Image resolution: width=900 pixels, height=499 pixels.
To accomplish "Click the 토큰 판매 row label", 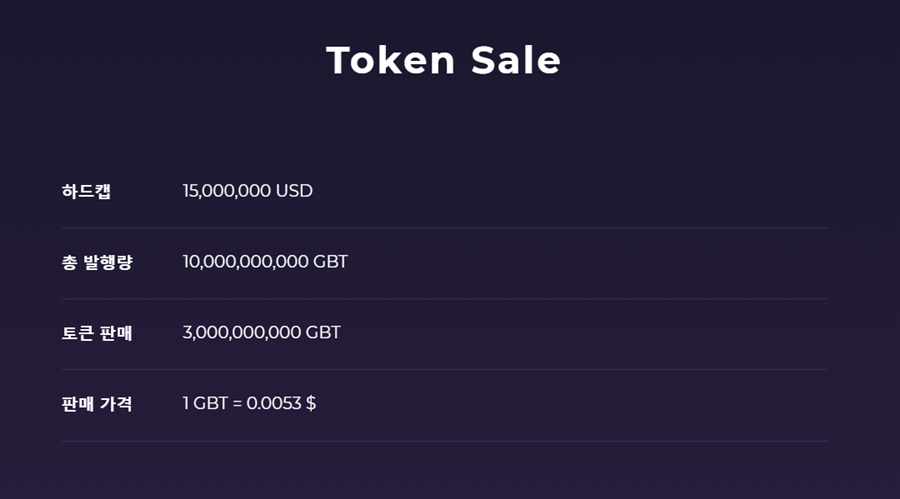I will (x=97, y=333).
